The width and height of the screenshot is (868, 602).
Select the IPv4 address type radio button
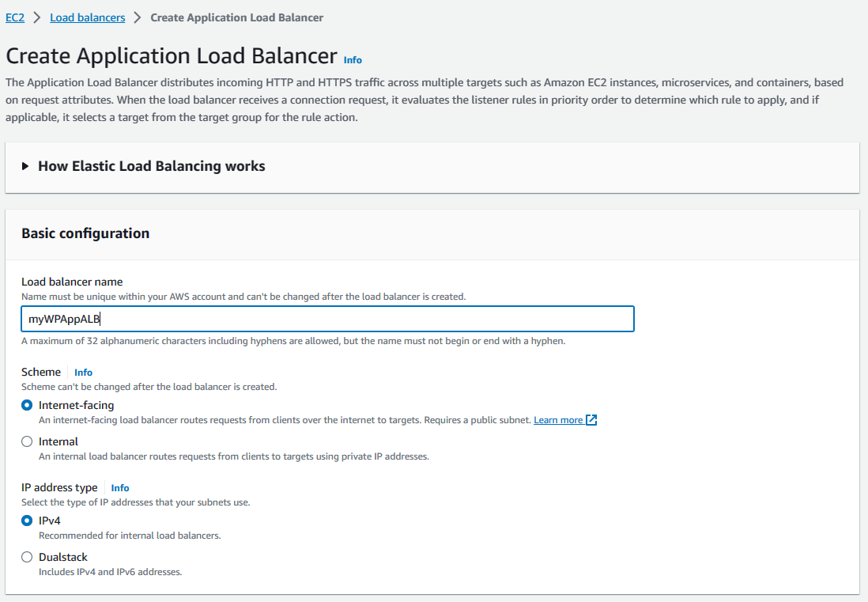coord(27,521)
